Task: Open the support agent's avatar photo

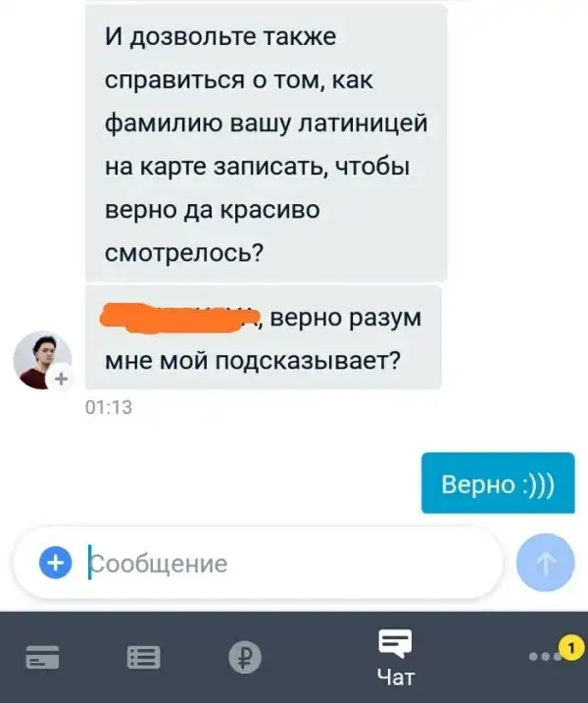Action: click(42, 361)
